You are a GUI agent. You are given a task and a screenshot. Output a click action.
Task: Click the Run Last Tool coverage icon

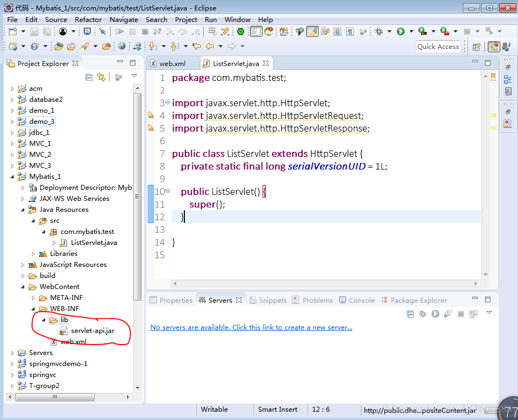(x=423, y=32)
